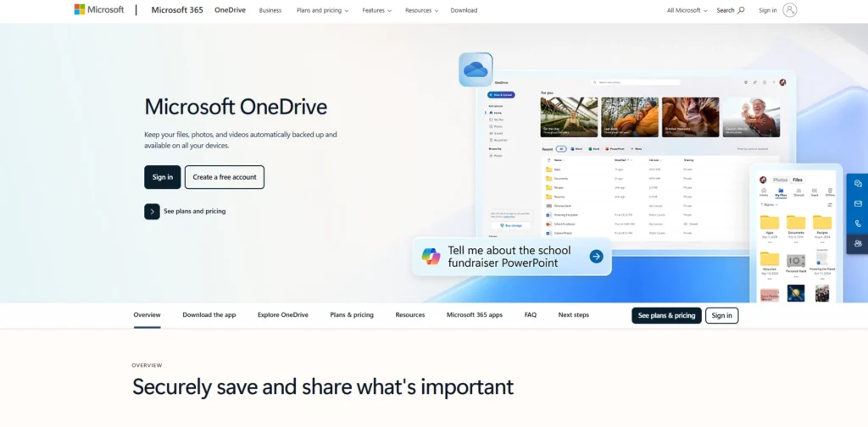Click the Copilot logo in the prompt bubble

click(x=431, y=256)
